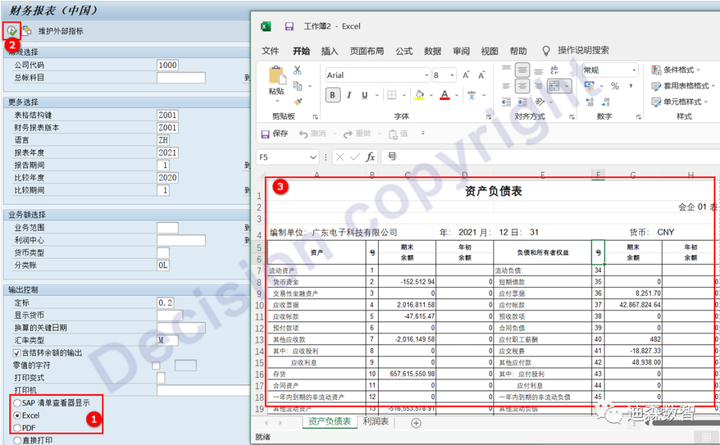The height and width of the screenshot is (445, 720).
Task: Open the 单元格样式 dropdown
Action: click(680, 102)
